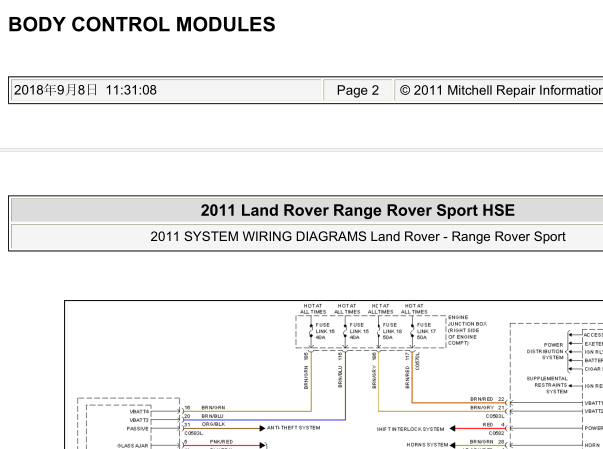Click the FUSE LINK 16 40A label
Viewport: 603px width, 449px height.
click(325, 331)
